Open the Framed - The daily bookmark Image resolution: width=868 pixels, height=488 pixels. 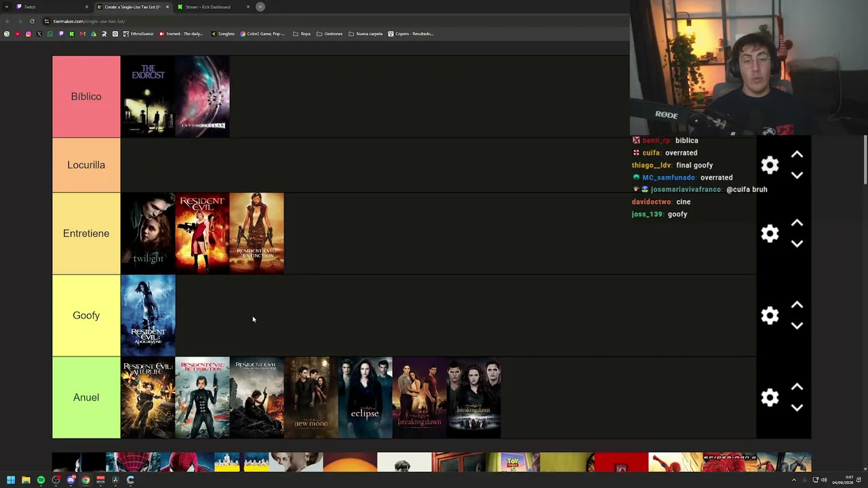point(181,34)
